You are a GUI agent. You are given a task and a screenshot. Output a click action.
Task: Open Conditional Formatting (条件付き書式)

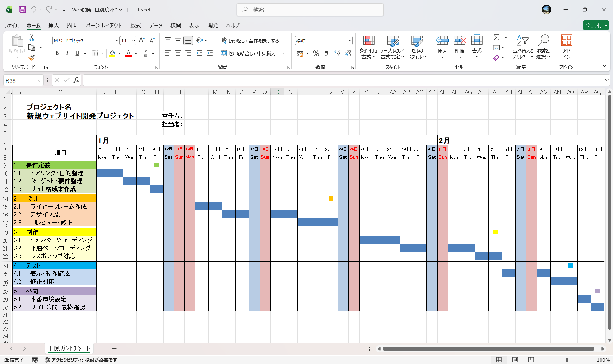[x=369, y=47]
